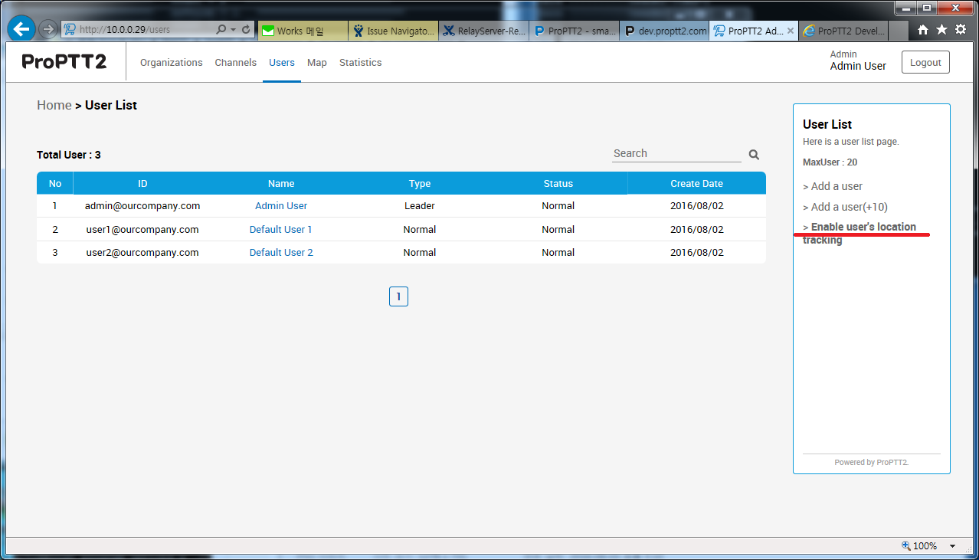Screen dimensions: 979x560
Task: Open the zoom level dropdown arrow
Action: click(952, 546)
